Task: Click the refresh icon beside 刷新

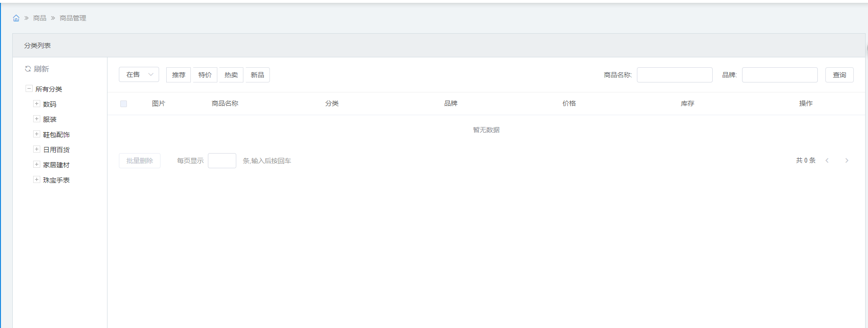Action: click(28, 69)
